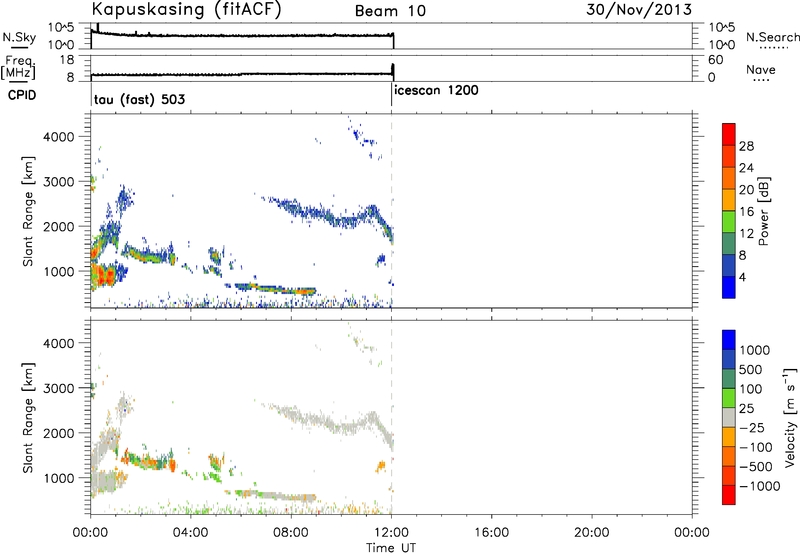Screen dimensions: 800x554
Task: Click the 'Slant Range [km]' label of the power panel
Action: (x=29, y=211)
